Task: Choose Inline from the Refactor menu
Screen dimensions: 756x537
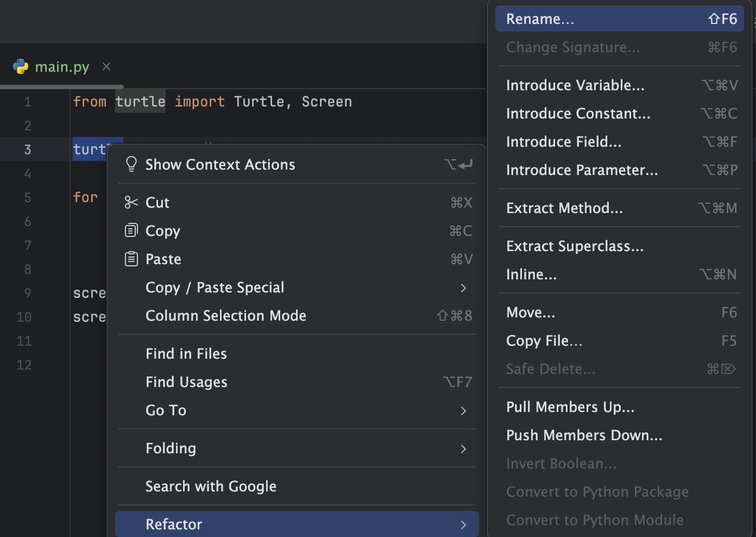Action: pyautogui.click(x=531, y=274)
